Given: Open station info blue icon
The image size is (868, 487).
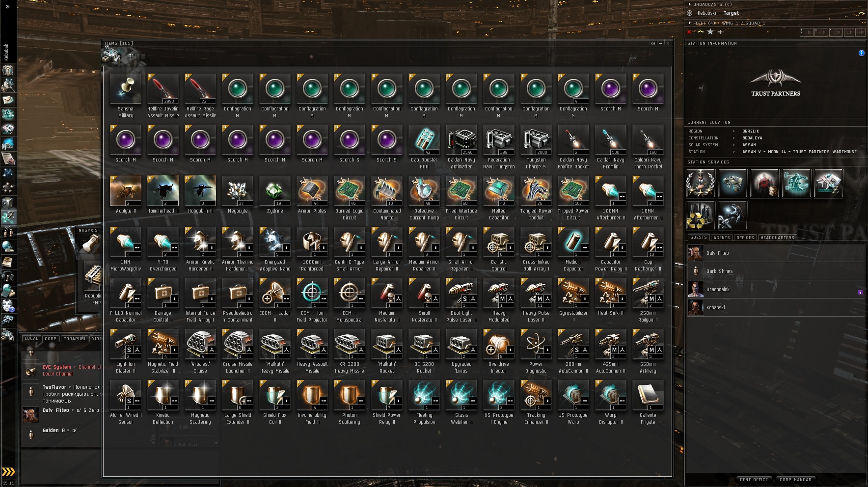Looking at the screenshot, I should click(x=861, y=53).
